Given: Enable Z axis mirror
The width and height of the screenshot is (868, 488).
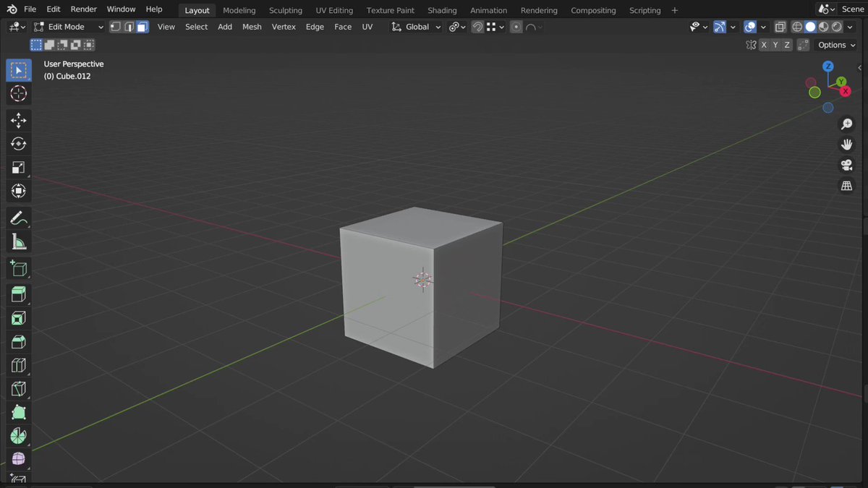Looking at the screenshot, I should 787,45.
